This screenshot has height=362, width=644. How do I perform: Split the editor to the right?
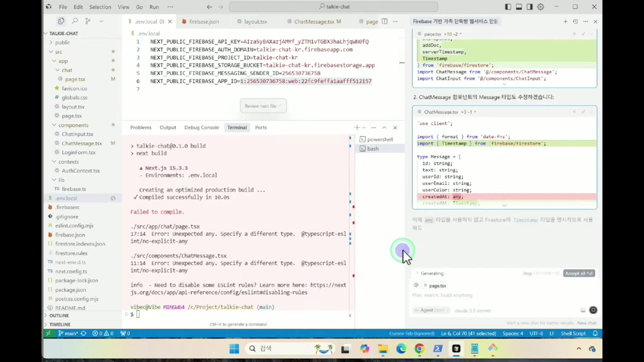pos(384,21)
